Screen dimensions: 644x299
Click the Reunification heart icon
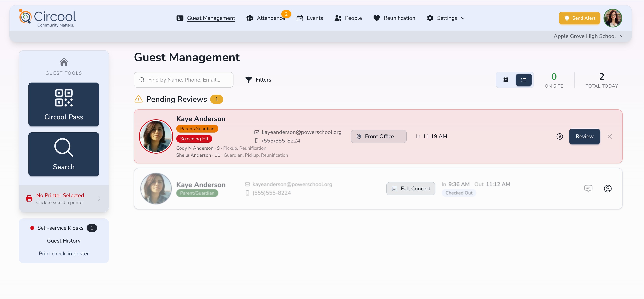376,18
